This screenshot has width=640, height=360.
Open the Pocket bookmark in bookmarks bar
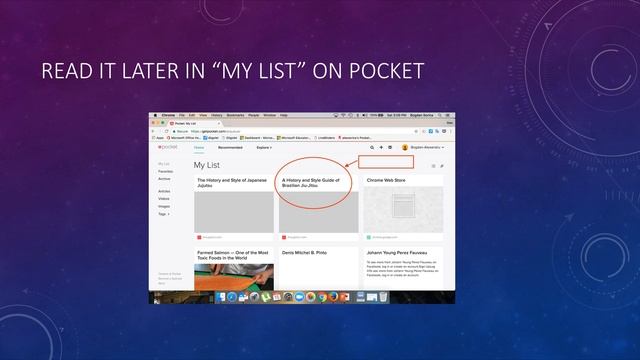tap(355, 138)
